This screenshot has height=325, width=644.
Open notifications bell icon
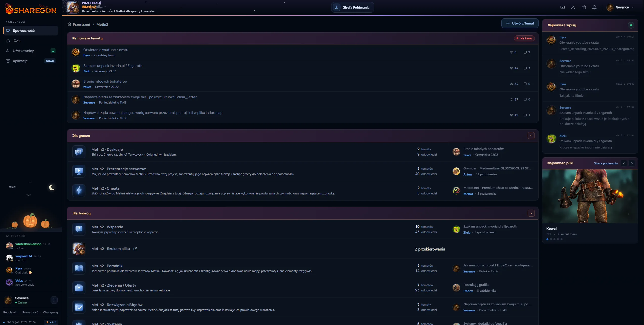[594, 7]
